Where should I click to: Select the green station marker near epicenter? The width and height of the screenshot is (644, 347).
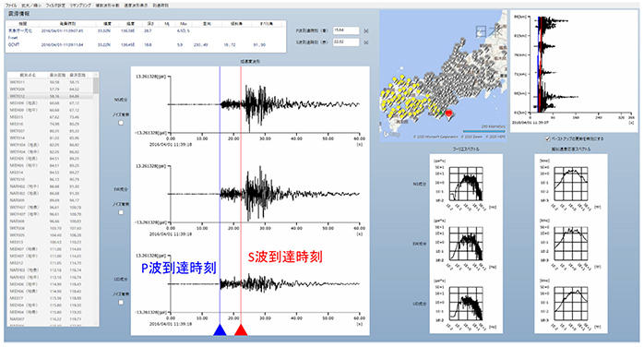click(440, 112)
